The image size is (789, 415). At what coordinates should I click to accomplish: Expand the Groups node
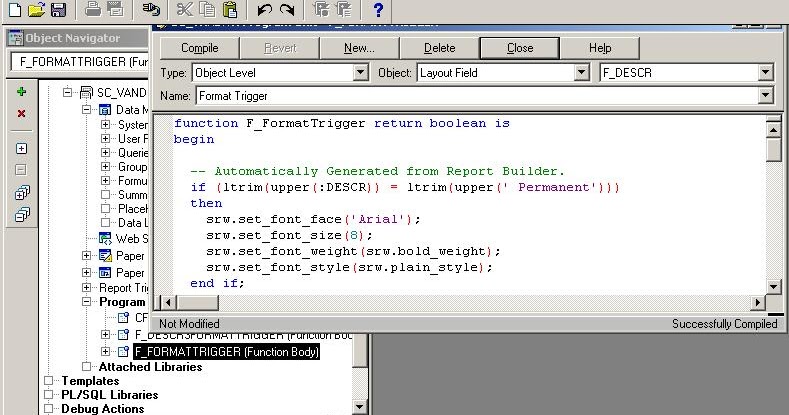pos(105,167)
